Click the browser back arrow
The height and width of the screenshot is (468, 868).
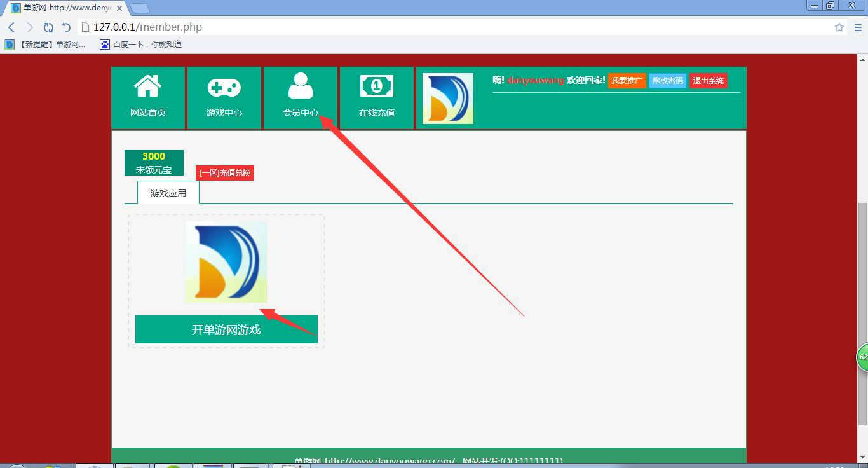[11, 27]
